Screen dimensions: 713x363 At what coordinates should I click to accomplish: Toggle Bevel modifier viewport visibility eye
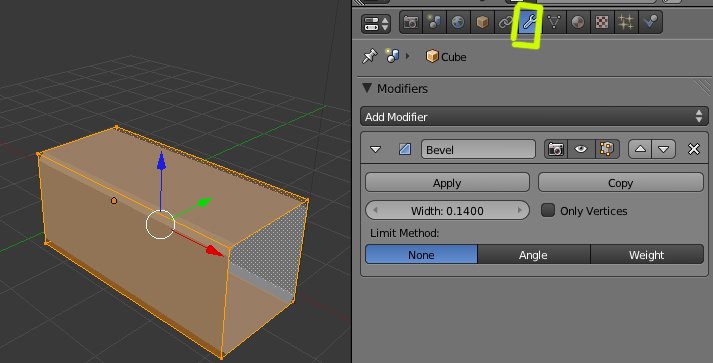point(581,149)
